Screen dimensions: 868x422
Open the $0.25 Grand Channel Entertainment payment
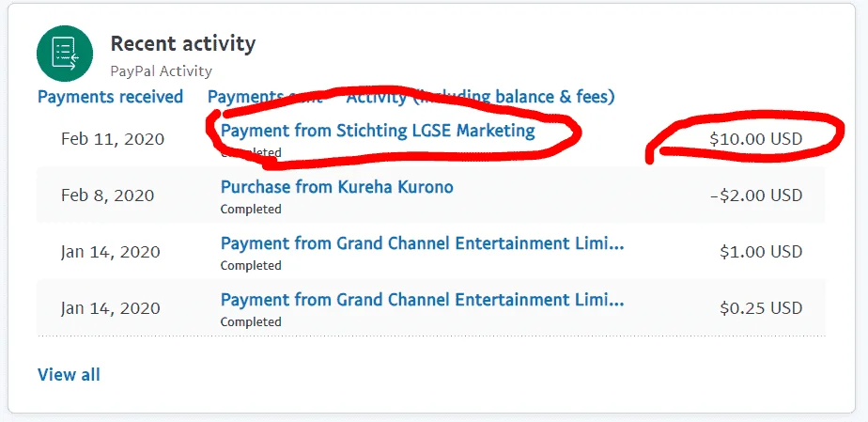(423, 300)
